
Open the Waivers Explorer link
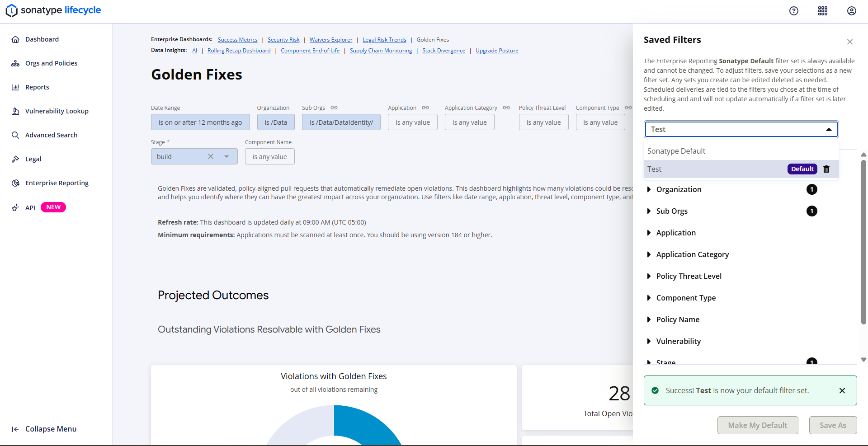pos(331,40)
